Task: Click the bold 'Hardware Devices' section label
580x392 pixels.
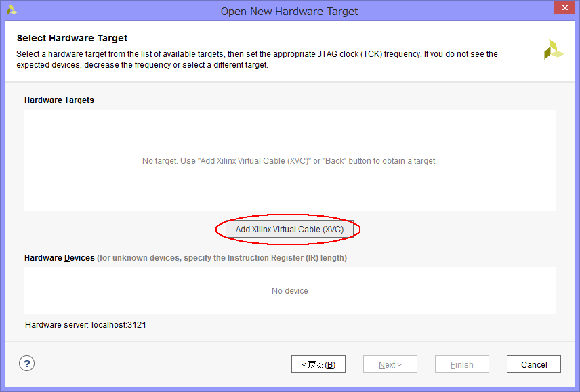Action: (x=59, y=258)
